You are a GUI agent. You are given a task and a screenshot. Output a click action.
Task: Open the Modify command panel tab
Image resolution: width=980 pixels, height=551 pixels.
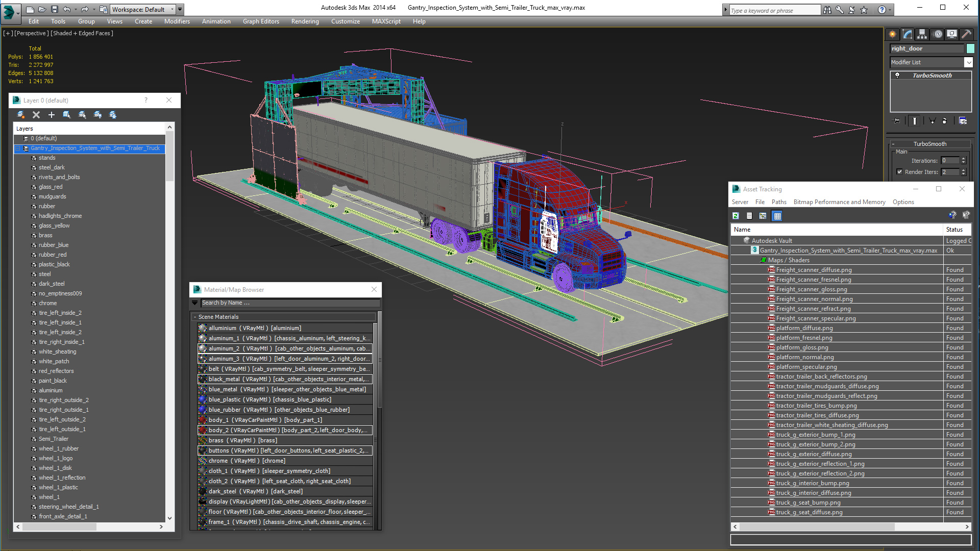908,34
